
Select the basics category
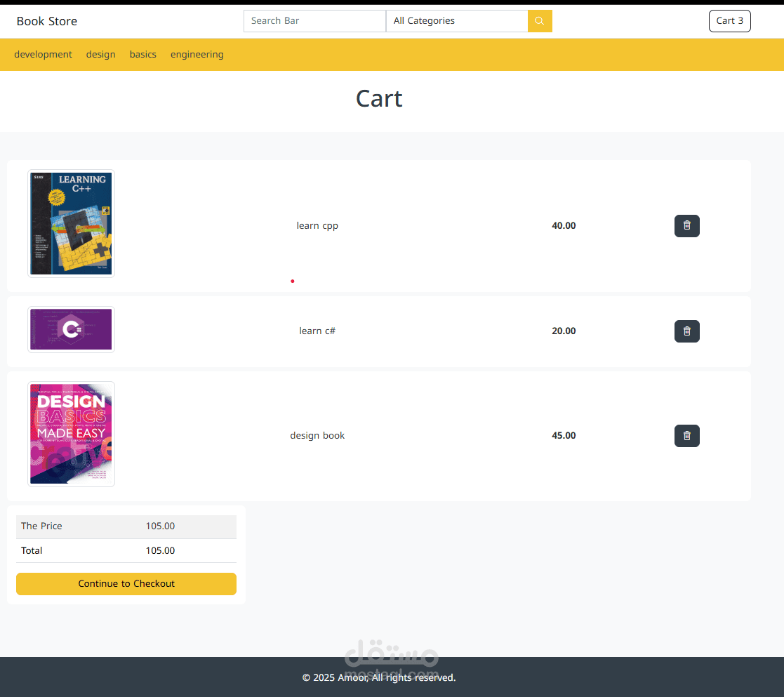click(x=143, y=54)
